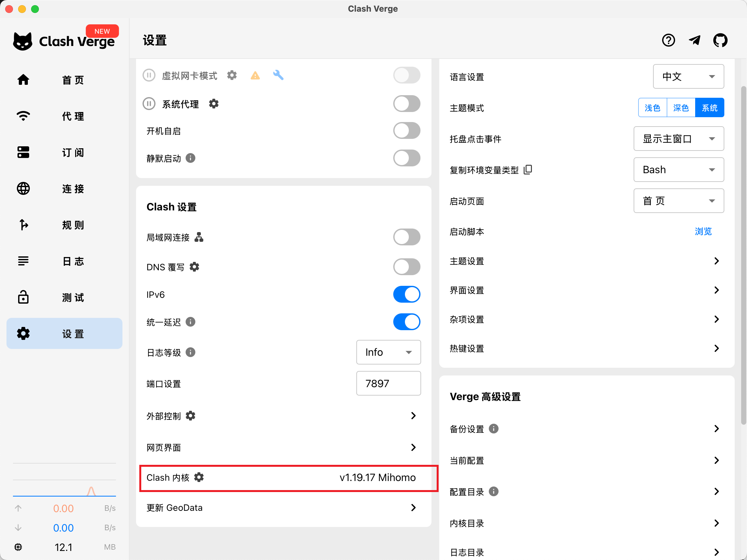Open the GitHub icon in header
This screenshot has width=747, height=560.
(x=720, y=40)
